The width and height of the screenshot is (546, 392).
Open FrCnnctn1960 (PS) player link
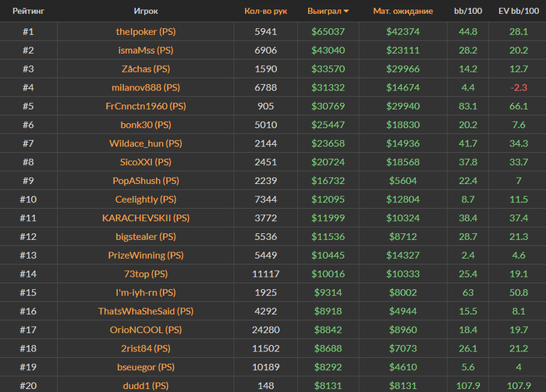(146, 106)
